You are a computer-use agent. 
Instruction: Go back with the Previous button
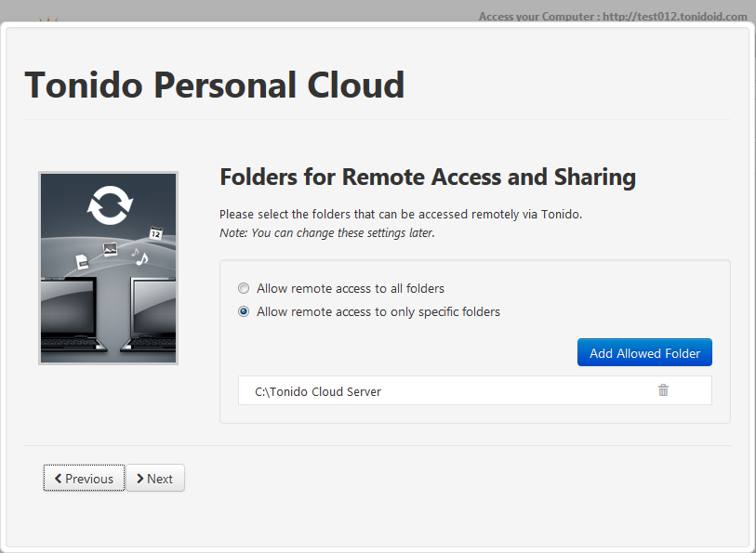coord(84,478)
